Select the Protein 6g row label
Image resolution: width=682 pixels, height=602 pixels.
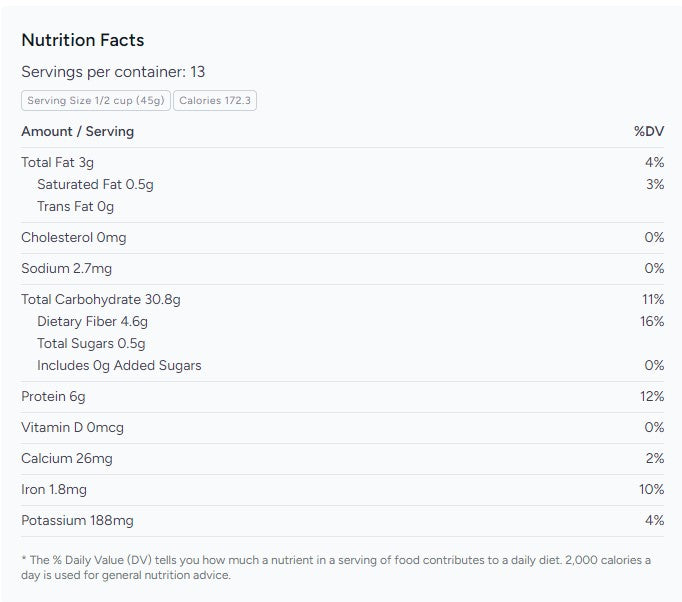(x=53, y=396)
